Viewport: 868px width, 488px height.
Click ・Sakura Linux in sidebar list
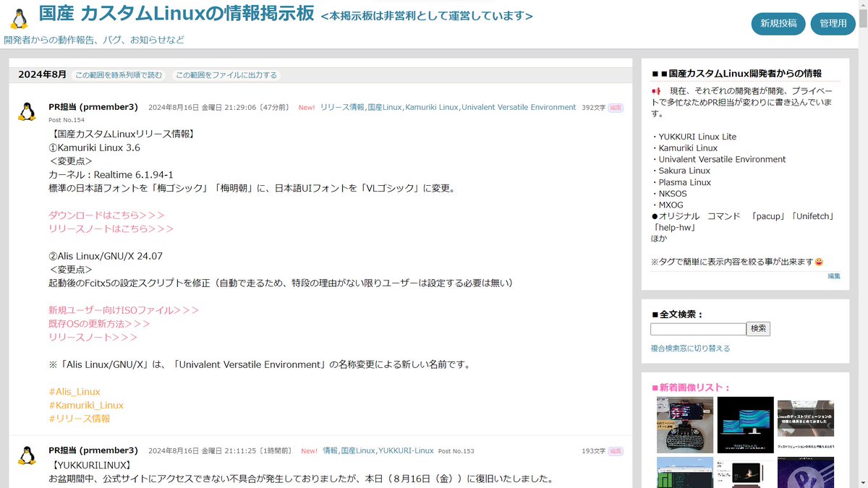point(681,171)
